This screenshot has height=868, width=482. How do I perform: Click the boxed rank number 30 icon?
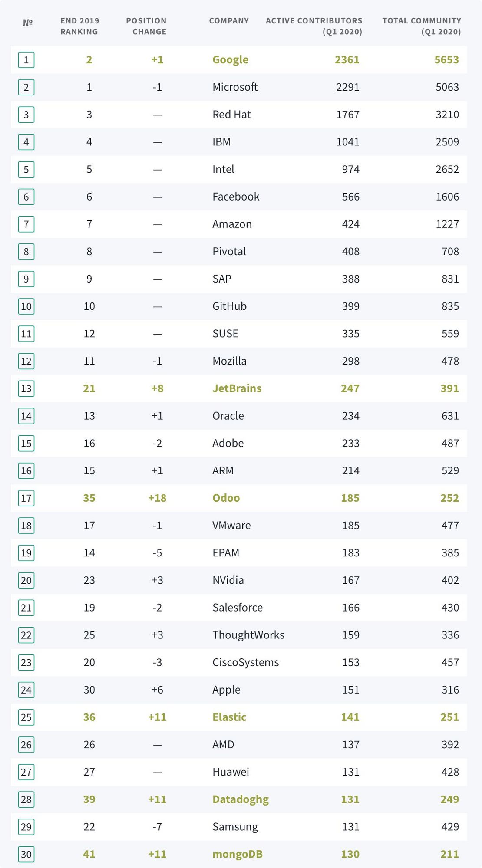click(x=26, y=854)
